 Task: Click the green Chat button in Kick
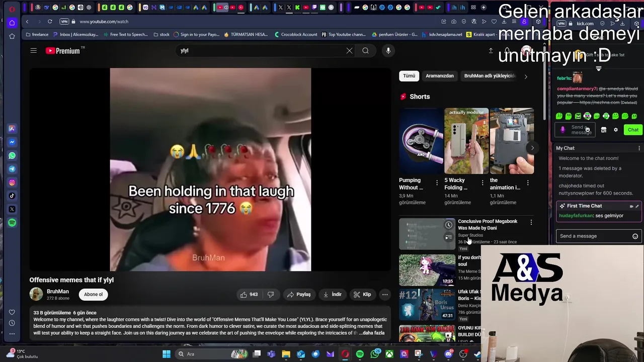click(633, 130)
